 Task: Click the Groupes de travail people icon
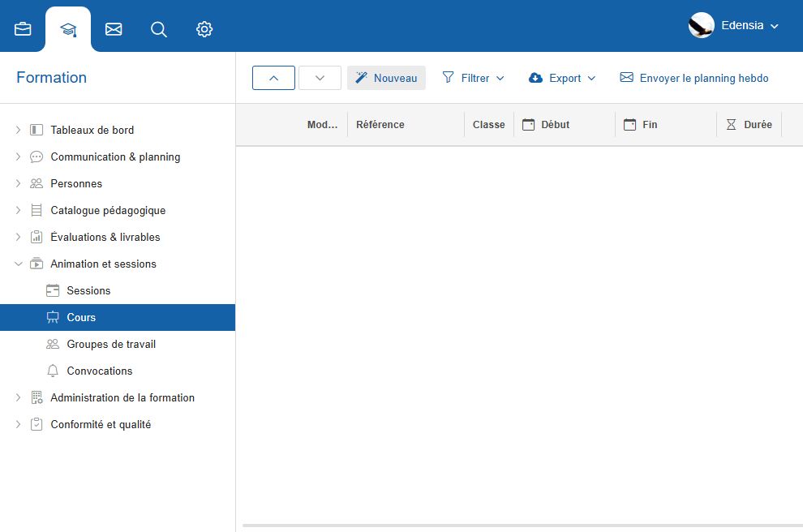53,344
